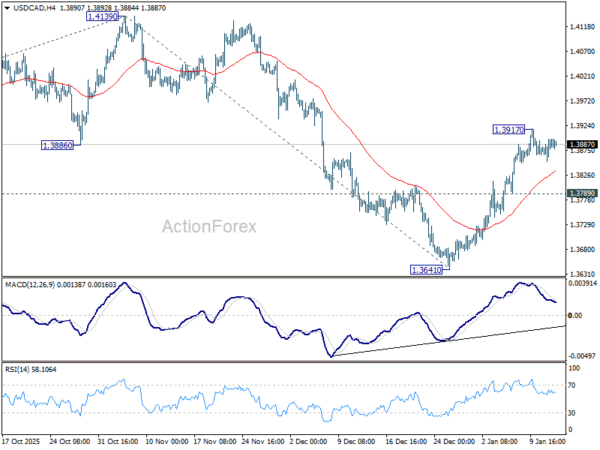Select the 1.36410 bottom price label

(426, 270)
